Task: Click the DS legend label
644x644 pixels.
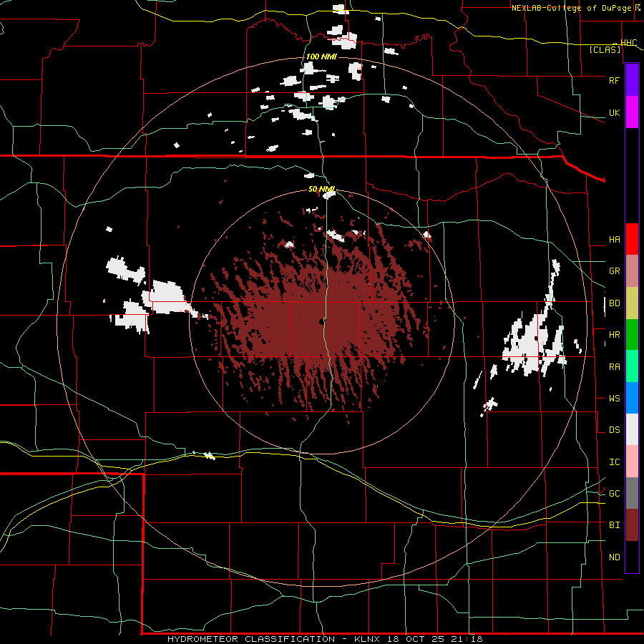Action: [x=614, y=430]
